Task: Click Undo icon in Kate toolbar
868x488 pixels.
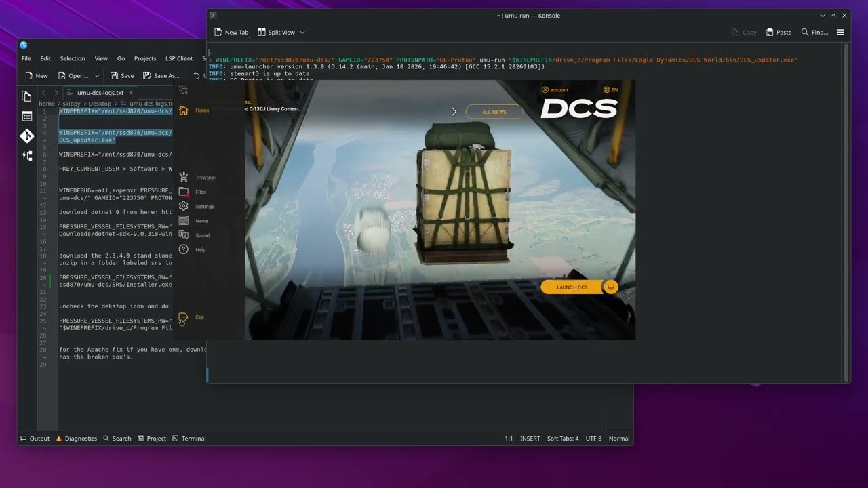Action: tap(197, 75)
